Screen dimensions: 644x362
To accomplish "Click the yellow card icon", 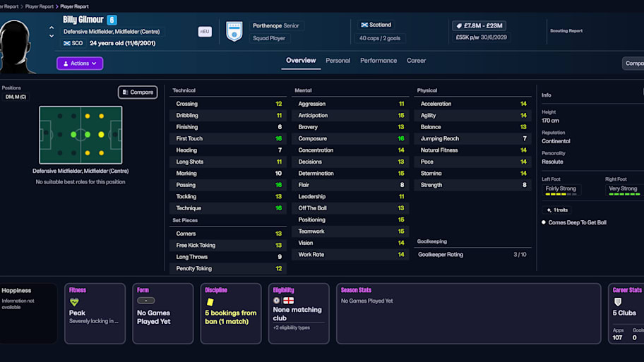I will 210,302.
